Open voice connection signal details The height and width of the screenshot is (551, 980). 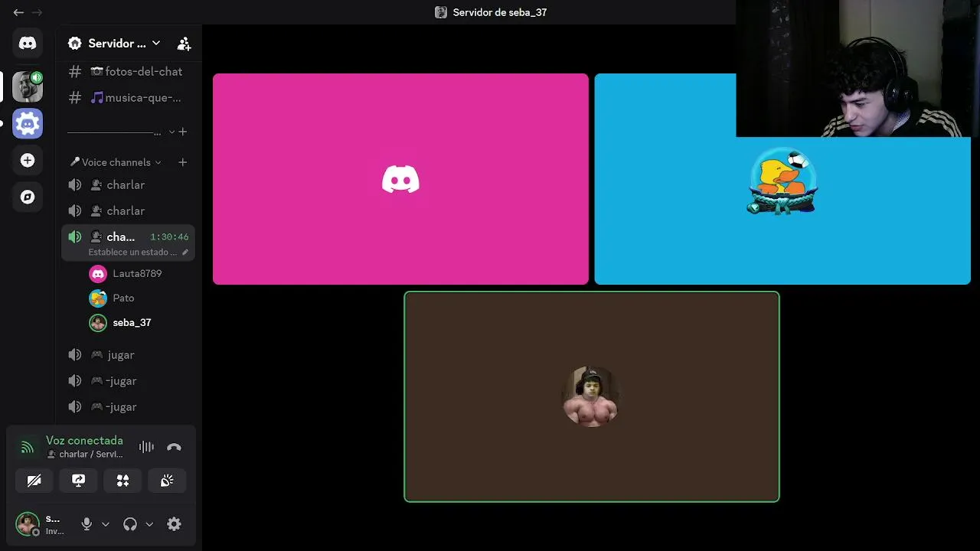pos(28,447)
